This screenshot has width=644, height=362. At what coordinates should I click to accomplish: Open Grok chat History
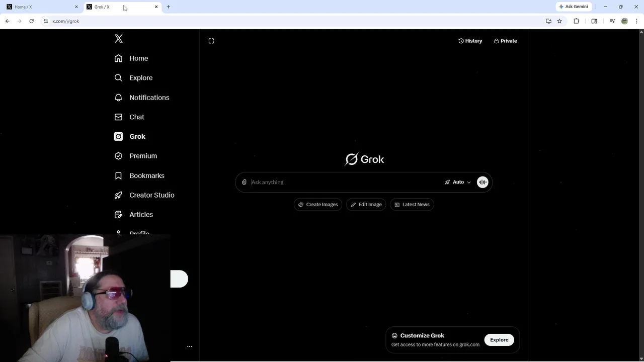(x=470, y=41)
